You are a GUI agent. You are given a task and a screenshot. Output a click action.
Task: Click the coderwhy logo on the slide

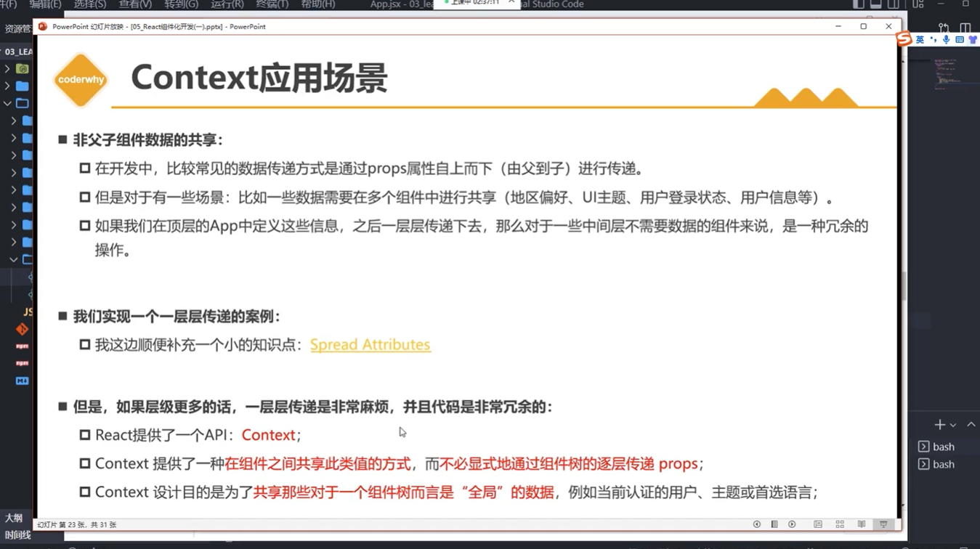[80, 80]
